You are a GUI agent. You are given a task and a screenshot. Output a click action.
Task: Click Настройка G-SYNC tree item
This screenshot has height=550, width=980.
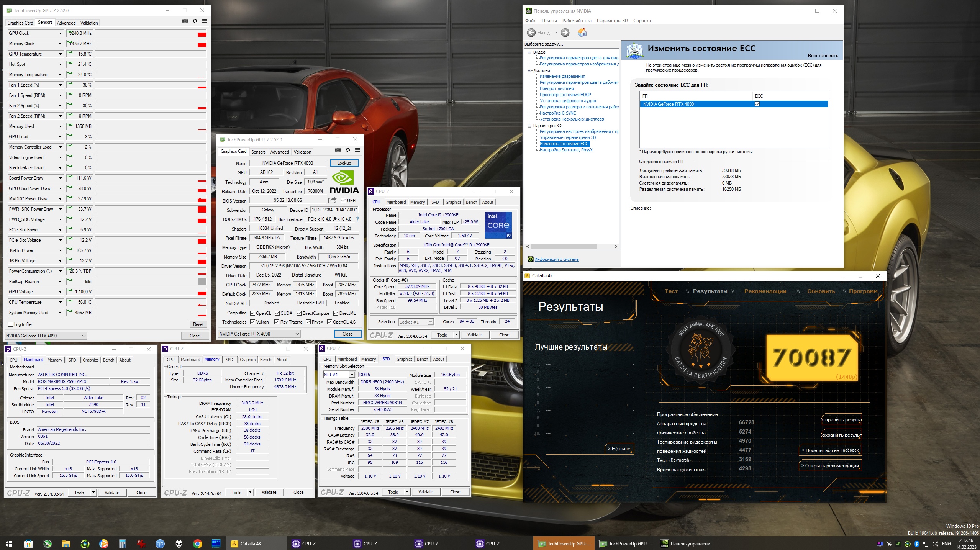point(558,113)
